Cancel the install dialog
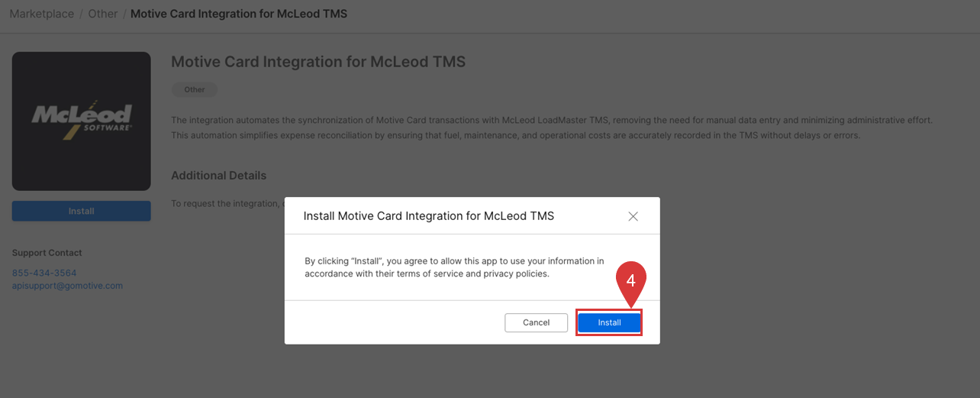Viewport: 980px width, 398px height. tap(536, 322)
